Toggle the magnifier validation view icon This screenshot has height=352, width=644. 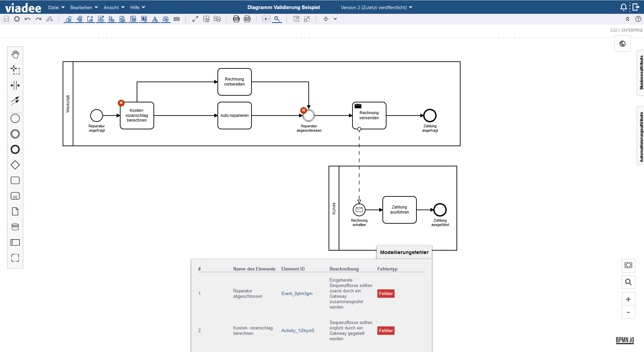[277, 19]
